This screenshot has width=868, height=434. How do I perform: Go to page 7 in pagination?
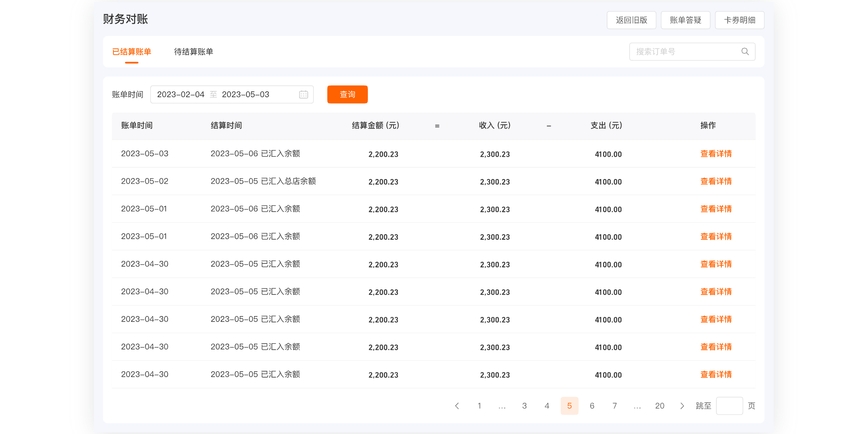click(x=615, y=406)
